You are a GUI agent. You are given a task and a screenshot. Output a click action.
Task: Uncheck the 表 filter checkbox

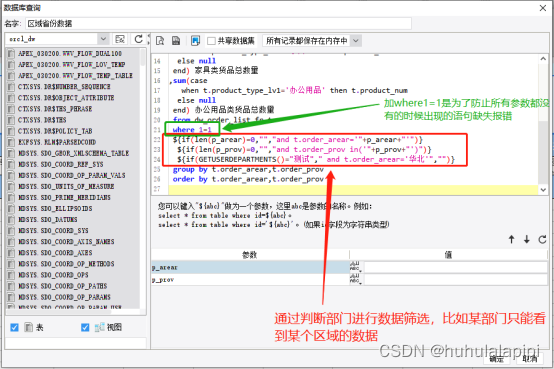(14, 327)
